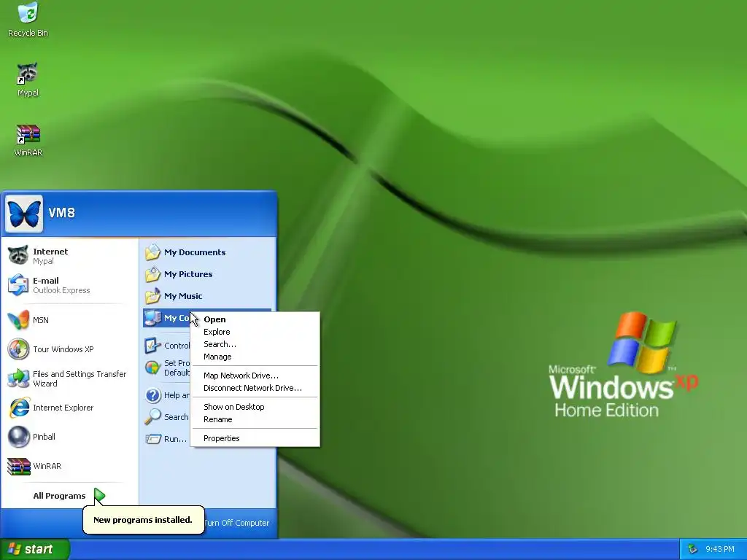Open the My Documents folder icon

click(x=152, y=252)
